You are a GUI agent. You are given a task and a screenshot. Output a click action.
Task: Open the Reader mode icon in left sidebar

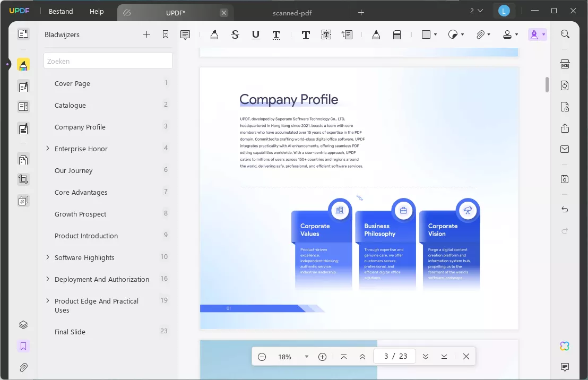(x=23, y=34)
